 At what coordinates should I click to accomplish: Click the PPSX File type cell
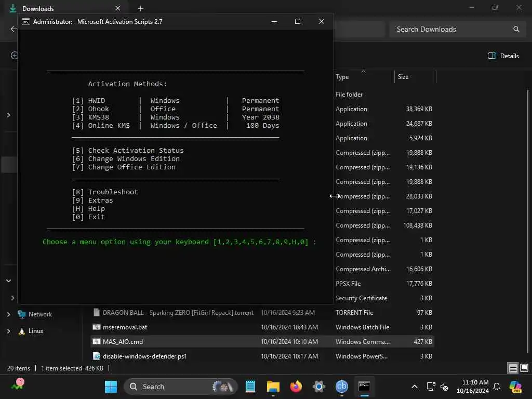[348, 284]
